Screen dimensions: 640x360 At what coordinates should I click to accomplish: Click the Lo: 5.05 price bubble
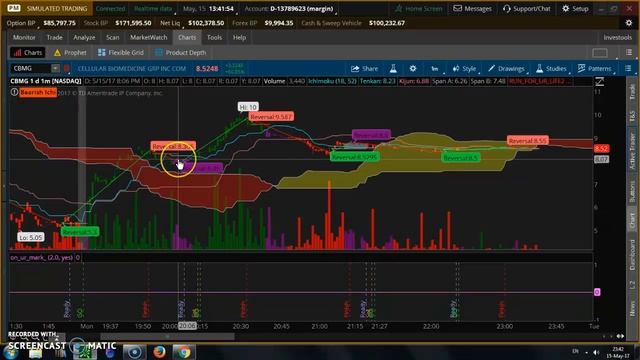pyautogui.click(x=31, y=237)
